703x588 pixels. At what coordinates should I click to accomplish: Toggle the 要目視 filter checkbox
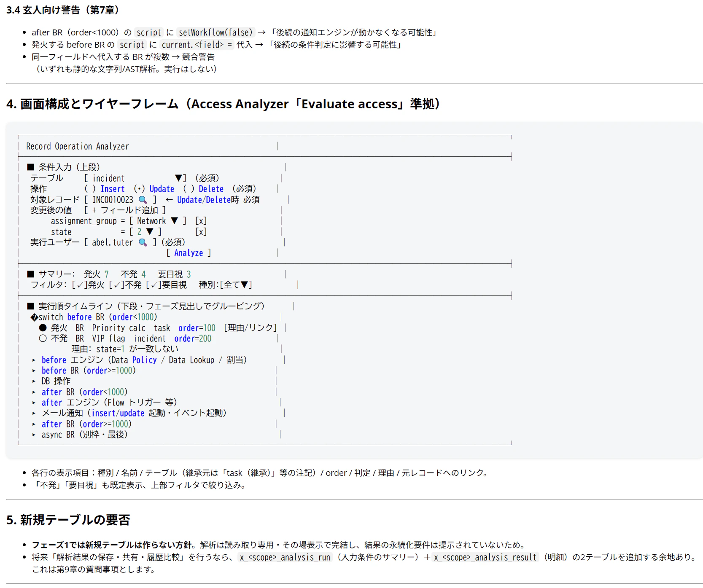coord(154,285)
